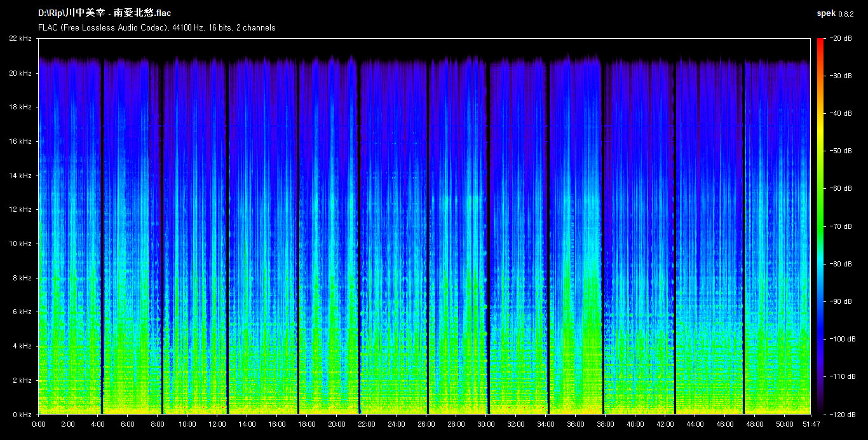The image size is (868, 440).
Task: Click the 22 kHz frequency axis label
Action: [x=20, y=39]
